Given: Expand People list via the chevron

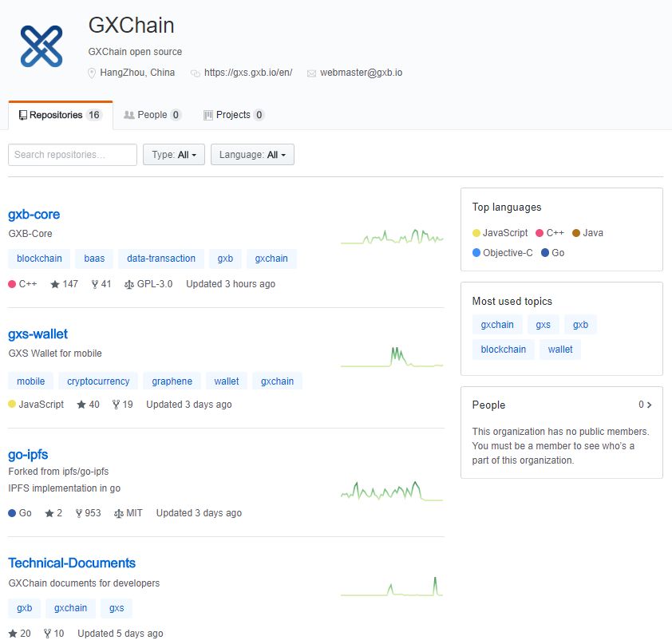Looking at the screenshot, I should click(x=650, y=405).
